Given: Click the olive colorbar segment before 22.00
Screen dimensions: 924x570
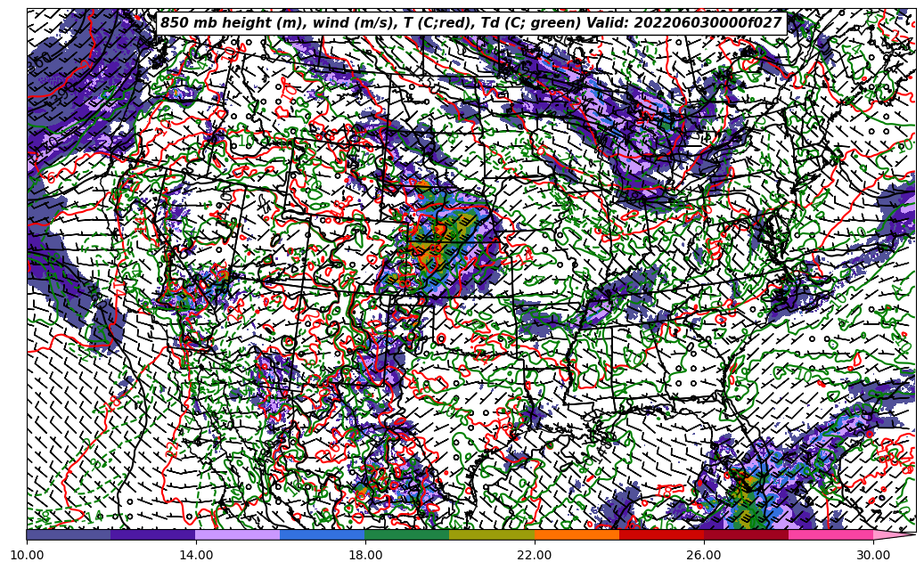Looking at the screenshot, I should tap(492, 534).
